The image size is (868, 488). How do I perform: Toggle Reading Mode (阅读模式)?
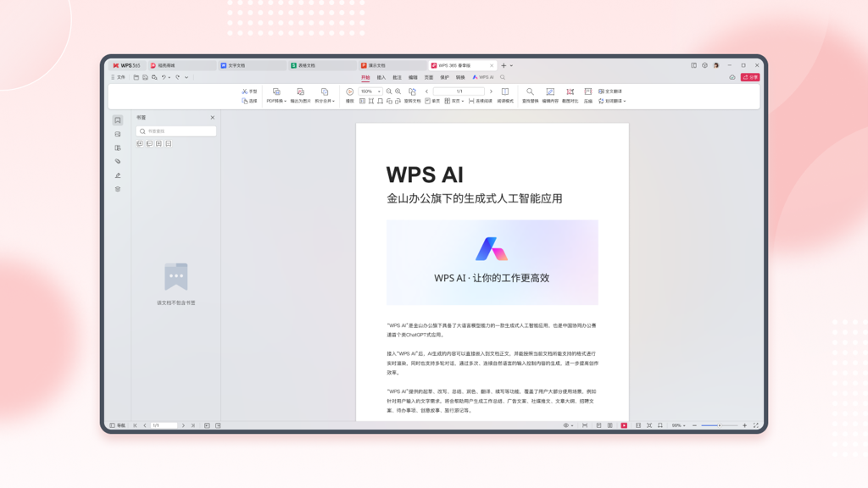pyautogui.click(x=505, y=92)
